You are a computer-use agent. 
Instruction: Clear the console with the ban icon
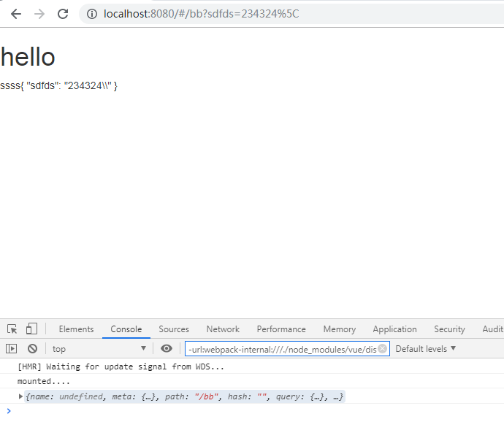pos(32,349)
